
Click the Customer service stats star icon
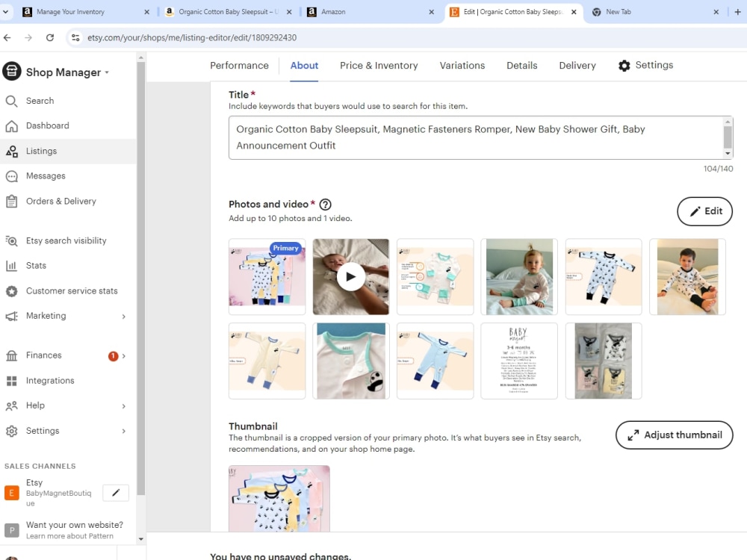tap(11, 291)
